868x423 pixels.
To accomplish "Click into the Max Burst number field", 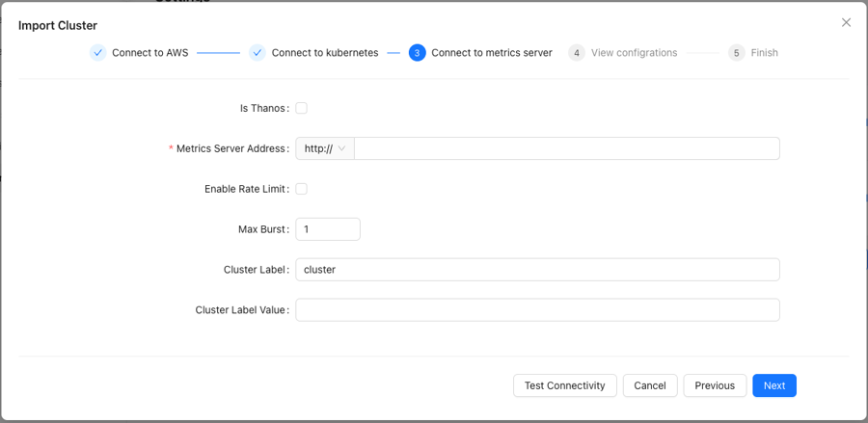I will [328, 229].
